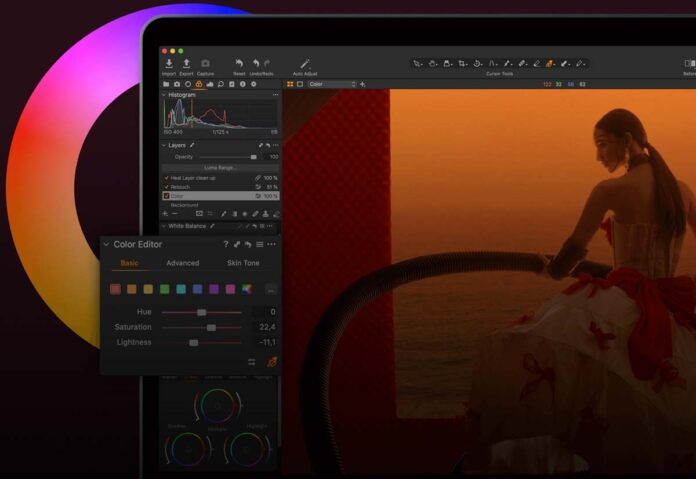Image resolution: width=696 pixels, height=479 pixels.
Task: Click the color picker eyedropper in Color Editor
Action: (x=271, y=362)
